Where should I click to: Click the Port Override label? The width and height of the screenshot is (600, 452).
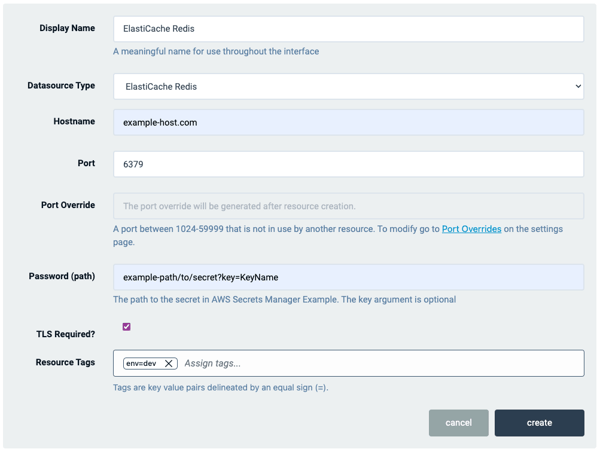point(68,205)
